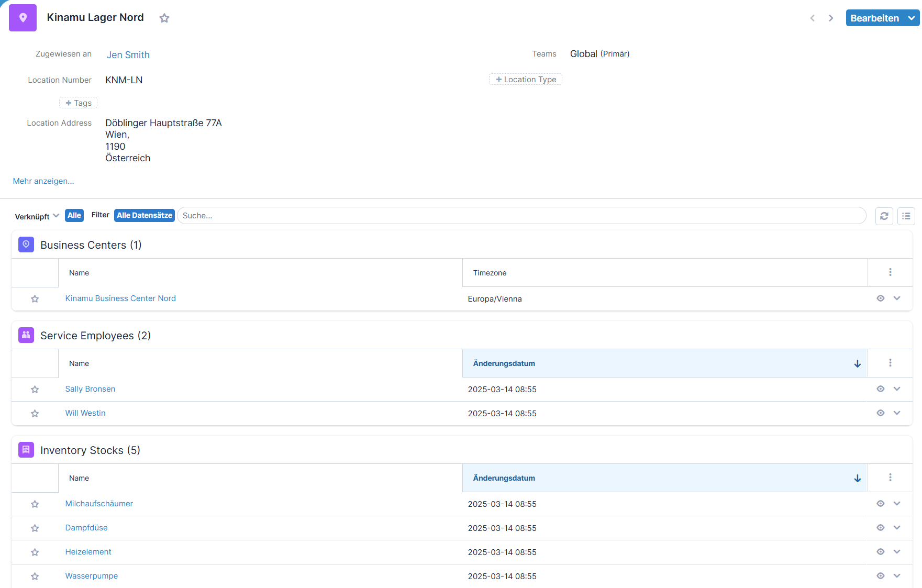
Task: Toggle the list view icon
Action: coord(906,216)
